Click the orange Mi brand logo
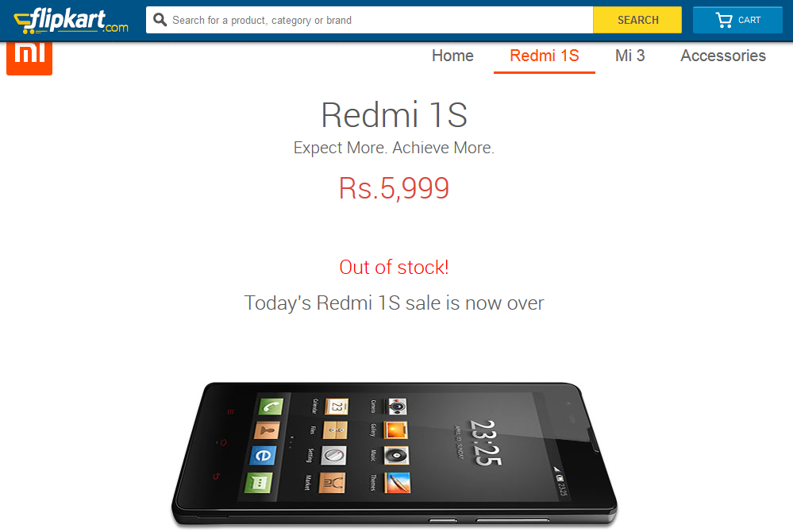Image resolution: width=793 pixels, height=532 pixels. 29,58
